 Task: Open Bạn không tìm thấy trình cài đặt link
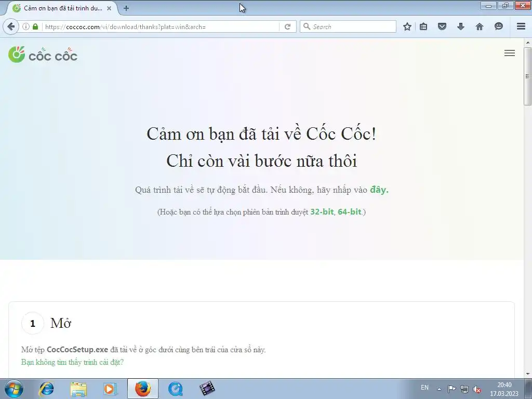(72, 362)
